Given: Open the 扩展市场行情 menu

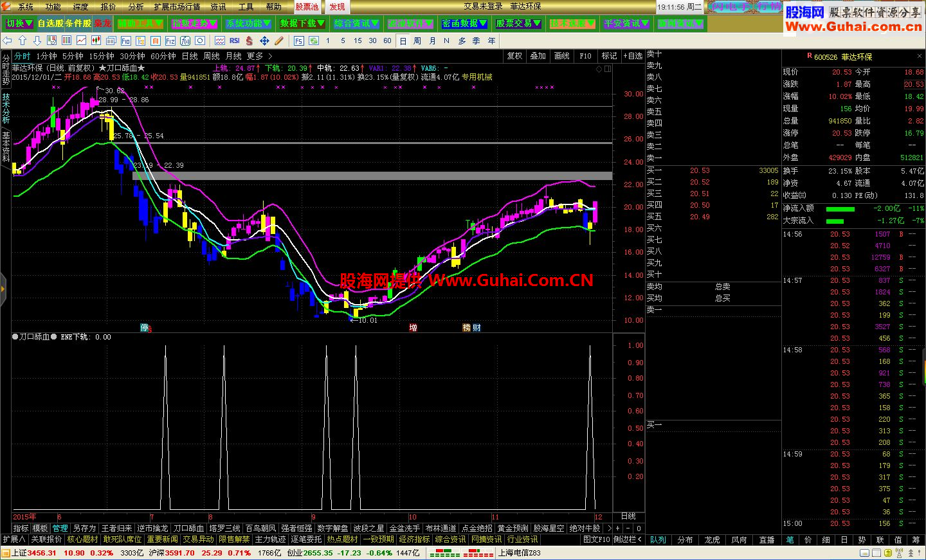Looking at the screenshot, I should (x=177, y=7).
